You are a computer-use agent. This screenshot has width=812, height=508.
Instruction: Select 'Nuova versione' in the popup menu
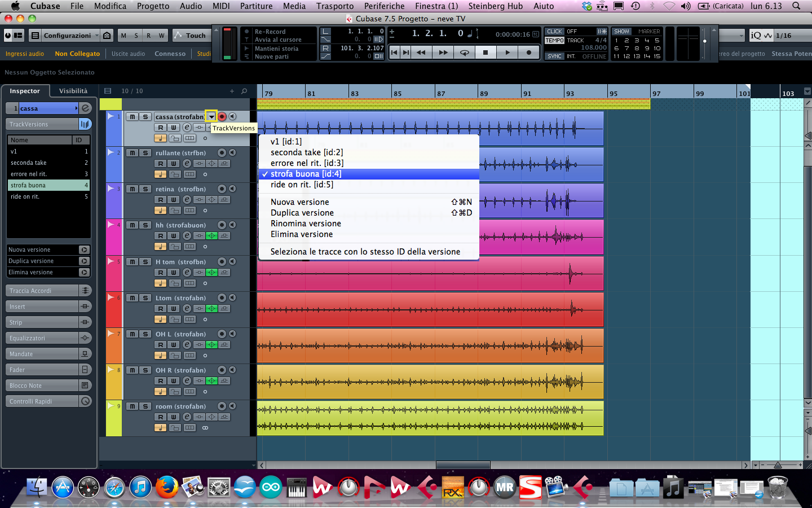tap(369, 202)
